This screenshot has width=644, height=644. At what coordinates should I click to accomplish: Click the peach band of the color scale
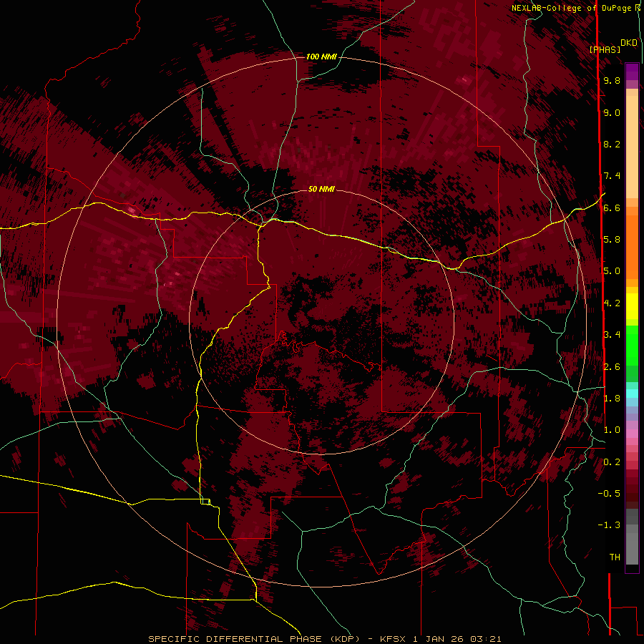click(632, 148)
